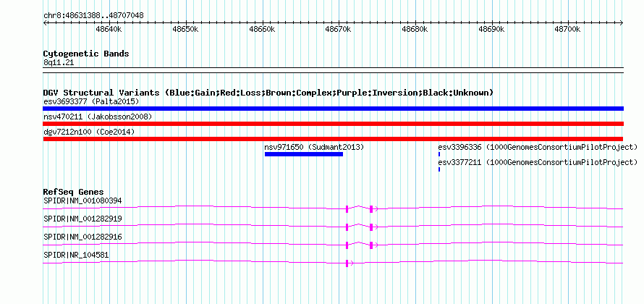Click the red nsv470211 loss variant bar
This screenshot has width=644, height=304.
coord(333,124)
